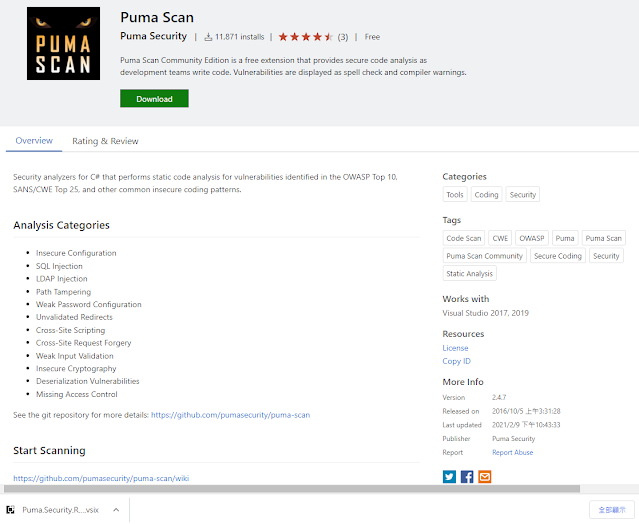This screenshot has height=524, width=639.
Task: Click the '11,871 installs' text
Action: click(239, 37)
